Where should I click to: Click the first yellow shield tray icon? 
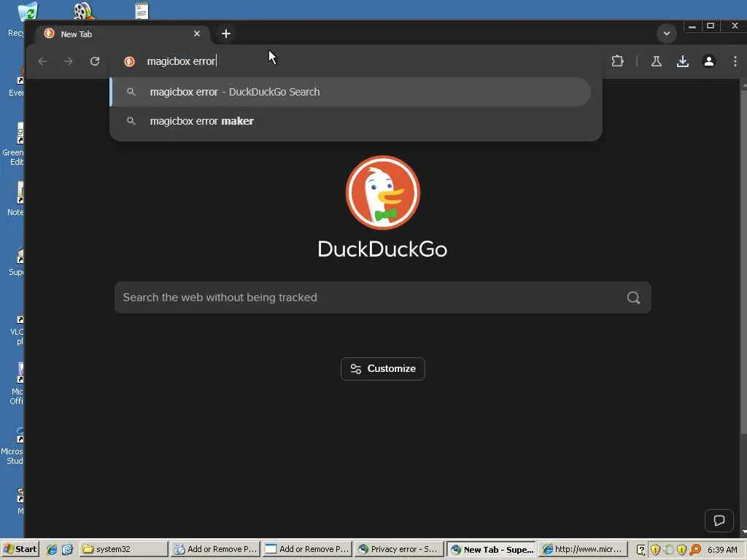pos(656,550)
